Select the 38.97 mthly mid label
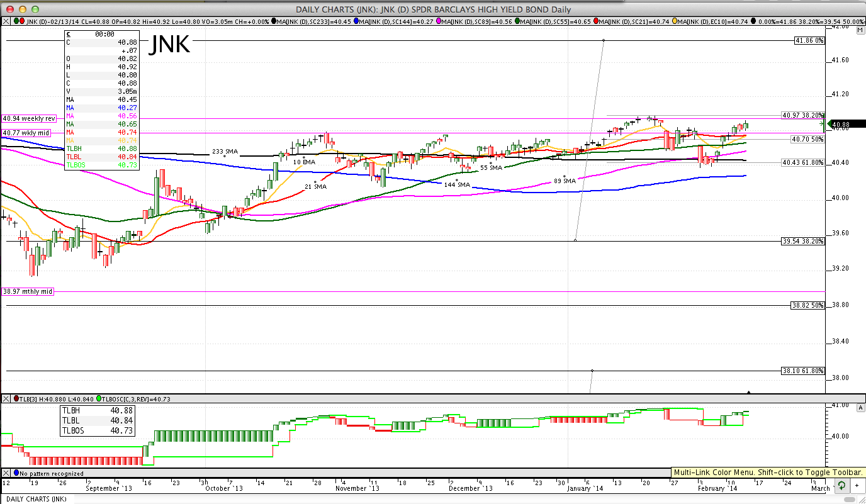The image size is (866, 504). click(x=28, y=292)
